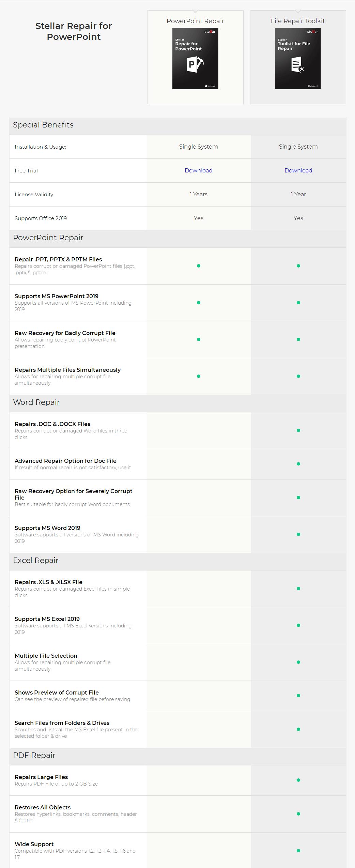The height and width of the screenshot is (868, 355).
Task: Download free trial of PowerPoint Repair
Action: tap(199, 170)
